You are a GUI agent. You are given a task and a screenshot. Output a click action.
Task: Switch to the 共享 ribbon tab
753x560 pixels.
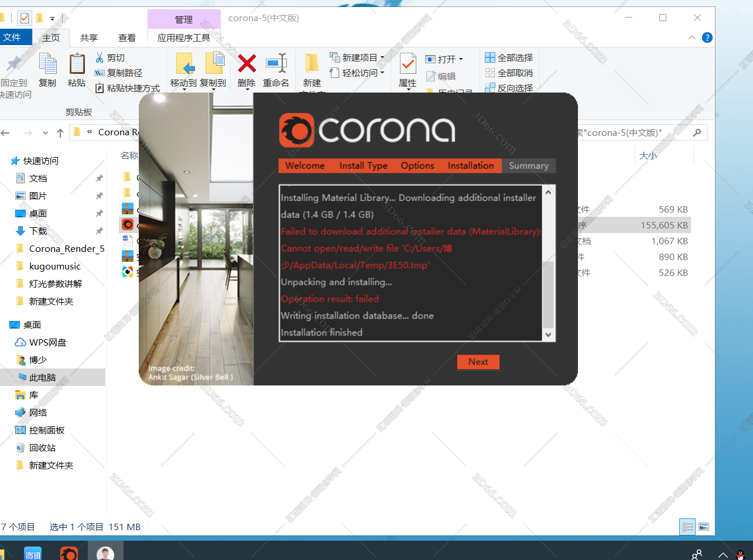click(89, 37)
